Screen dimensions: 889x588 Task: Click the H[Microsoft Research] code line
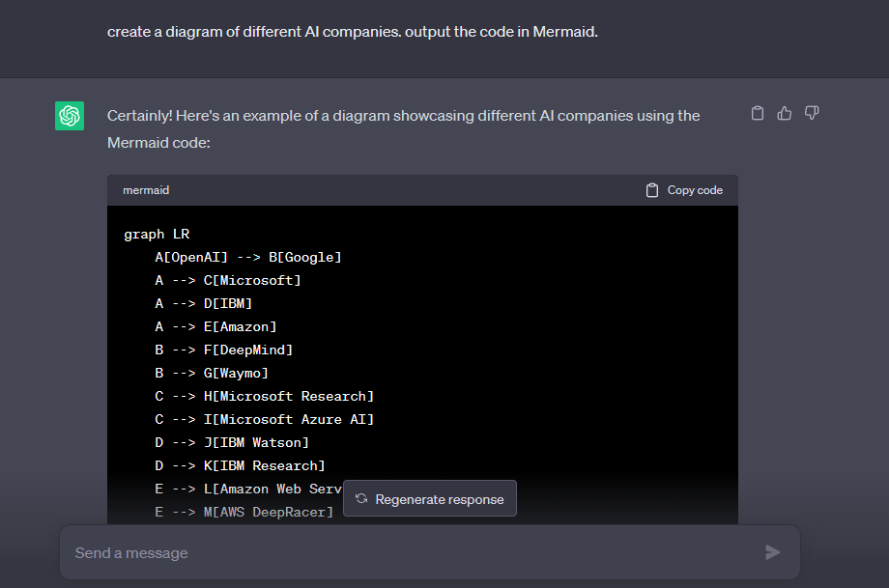pyautogui.click(x=265, y=396)
